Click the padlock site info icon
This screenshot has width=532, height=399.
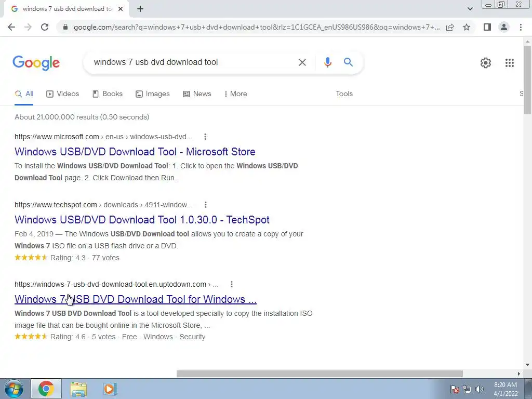pyautogui.click(x=65, y=27)
